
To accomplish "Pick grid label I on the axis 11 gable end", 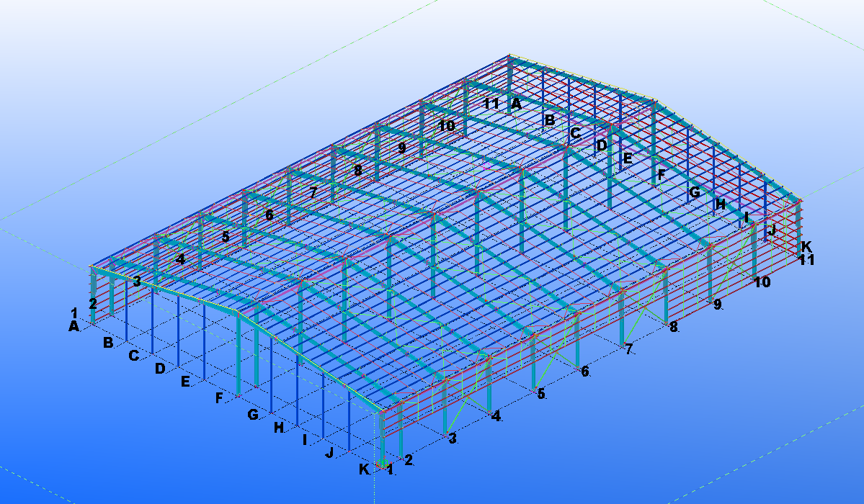I will coord(746,217).
